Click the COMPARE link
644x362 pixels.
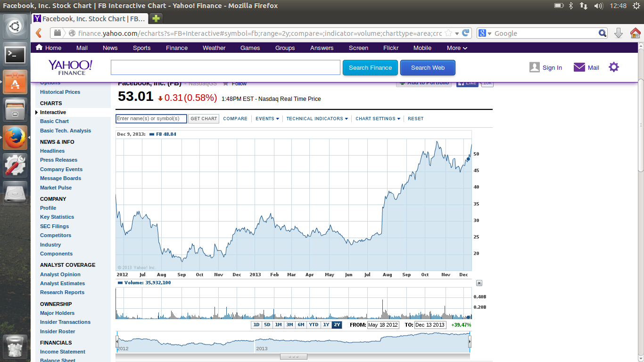(x=235, y=119)
